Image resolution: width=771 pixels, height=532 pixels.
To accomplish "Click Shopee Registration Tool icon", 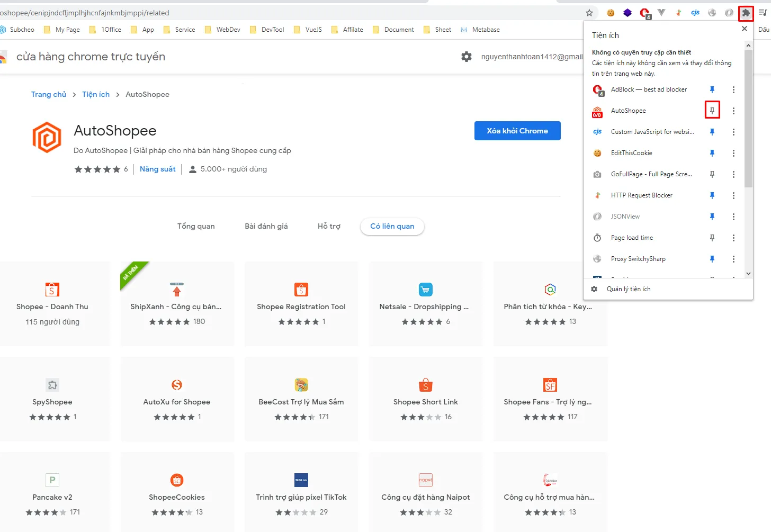I will [x=301, y=290].
